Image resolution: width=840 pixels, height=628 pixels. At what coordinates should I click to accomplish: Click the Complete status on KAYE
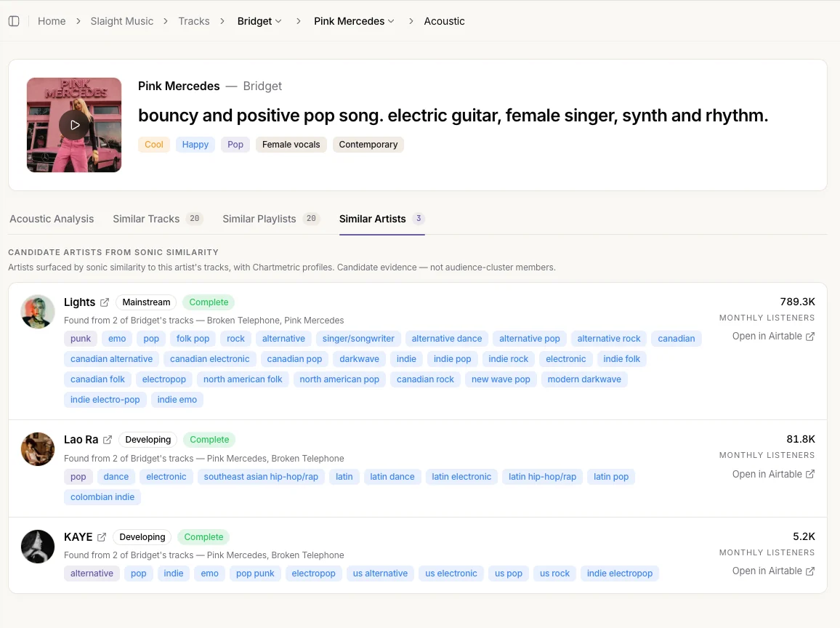203,537
